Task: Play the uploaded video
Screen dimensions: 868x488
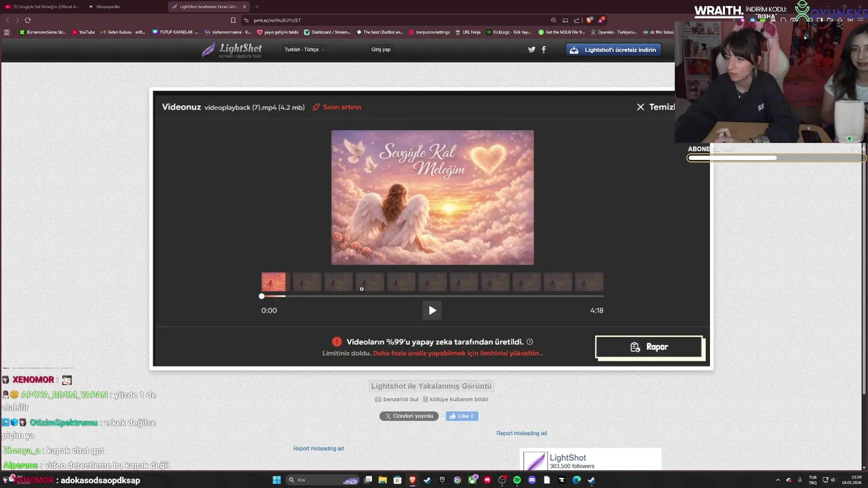Action: pos(432,310)
